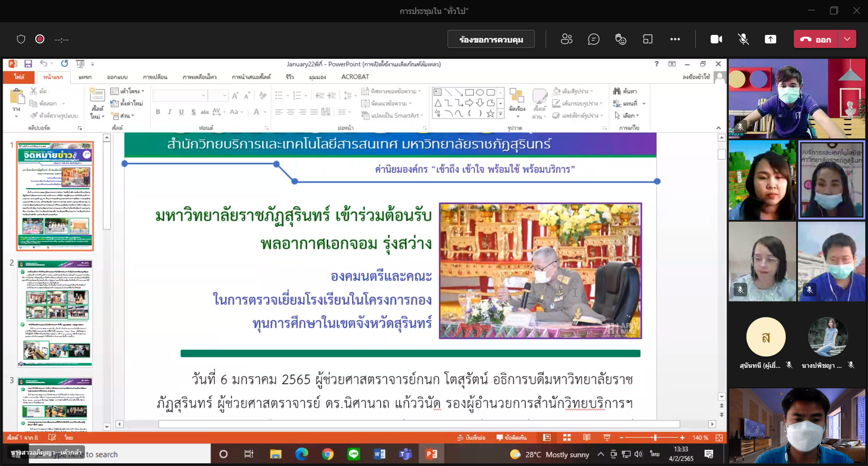This screenshot has height=466, width=868.
Task: Switch to the ACROBAT ribbon tab
Action: [355, 77]
